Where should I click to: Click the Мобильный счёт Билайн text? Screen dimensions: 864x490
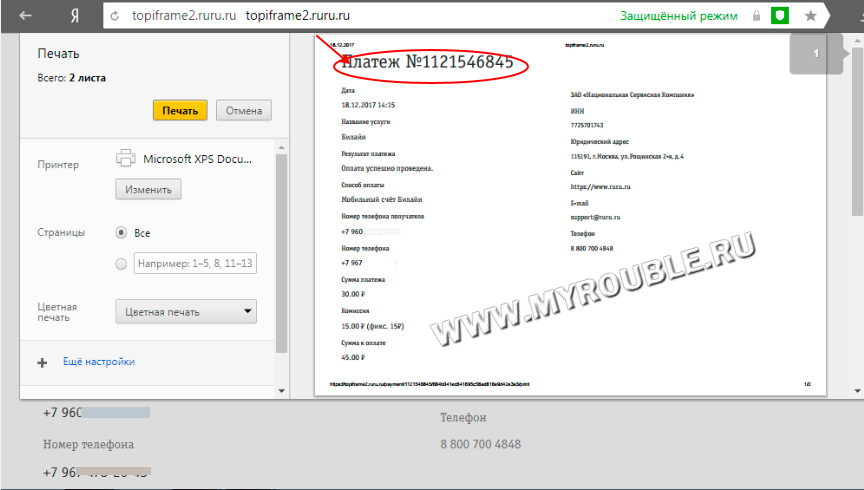pos(382,200)
